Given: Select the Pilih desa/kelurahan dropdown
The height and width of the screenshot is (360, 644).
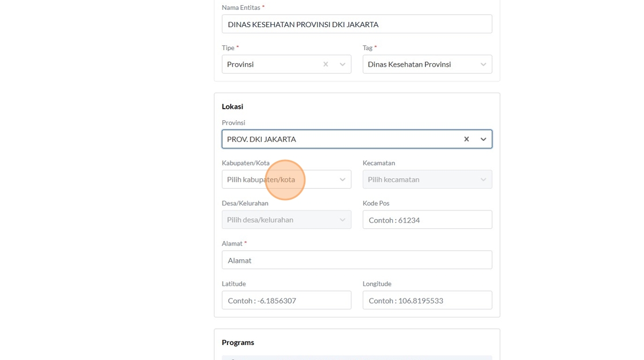Looking at the screenshot, I should tap(276, 220).
